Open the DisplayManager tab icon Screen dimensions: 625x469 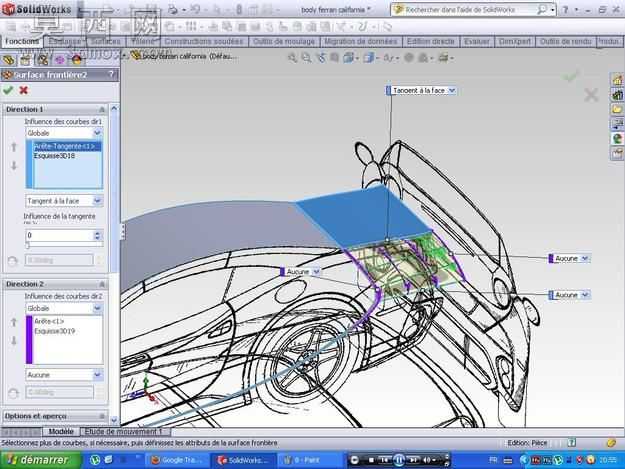77,60
